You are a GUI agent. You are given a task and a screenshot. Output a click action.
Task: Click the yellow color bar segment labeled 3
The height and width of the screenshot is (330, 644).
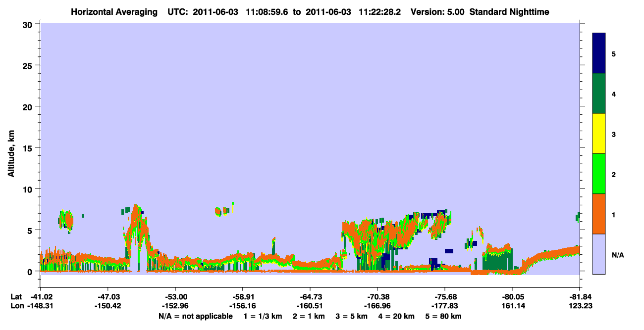point(599,134)
